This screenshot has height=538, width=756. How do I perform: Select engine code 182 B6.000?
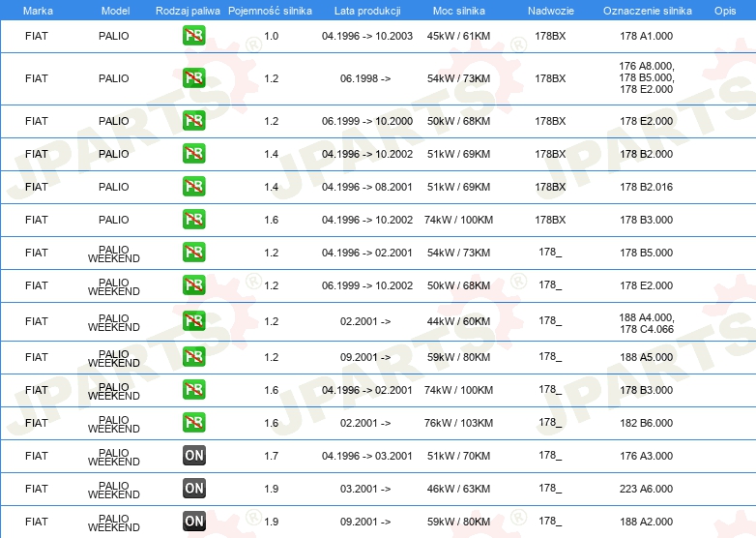[x=646, y=423]
